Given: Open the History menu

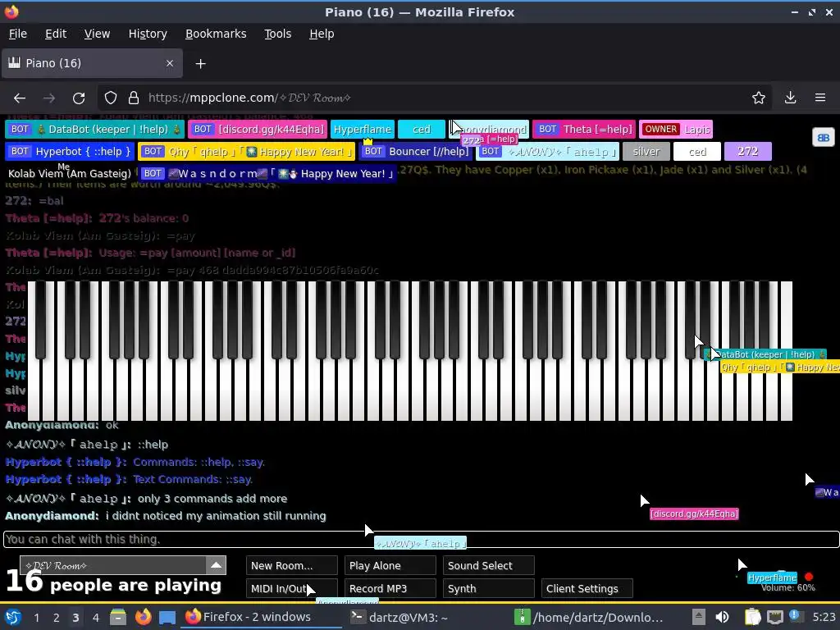Looking at the screenshot, I should (x=148, y=34).
